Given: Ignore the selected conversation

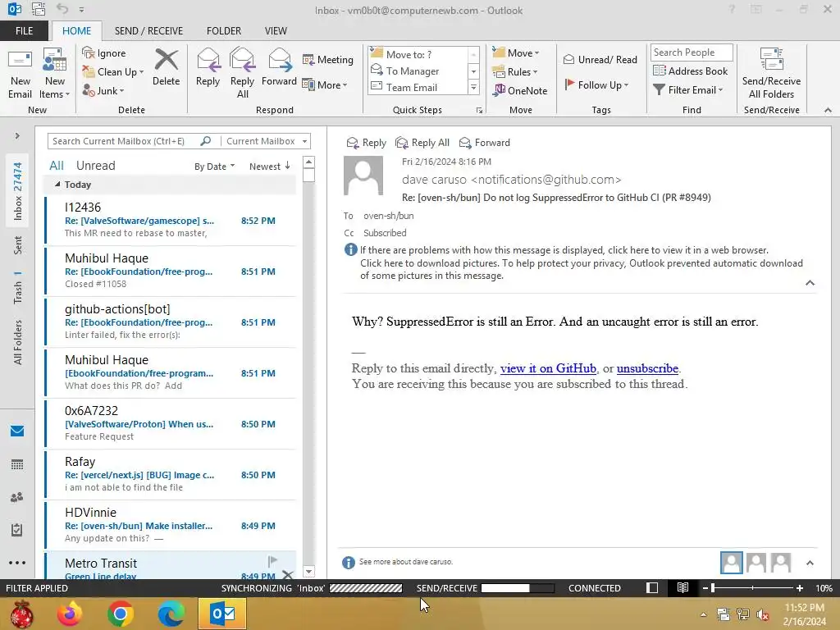Looking at the screenshot, I should [x=104, y=53].
